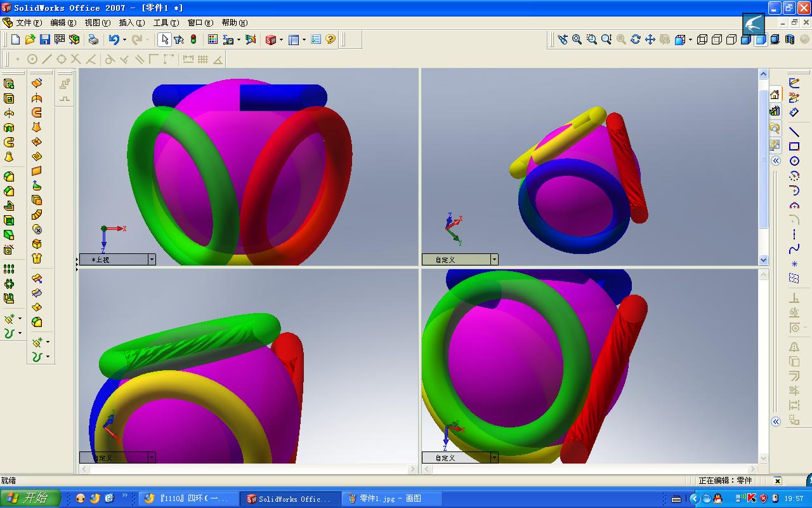Image resolution: width=812 pixels, height=508 pixels.
Task: Open the Edit Color palette icon
Action: pos(213,39)
